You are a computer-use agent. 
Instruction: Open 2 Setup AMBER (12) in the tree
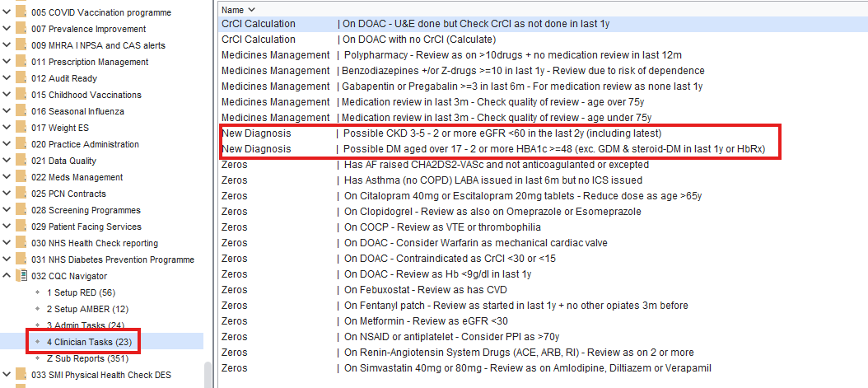(87, 309)
